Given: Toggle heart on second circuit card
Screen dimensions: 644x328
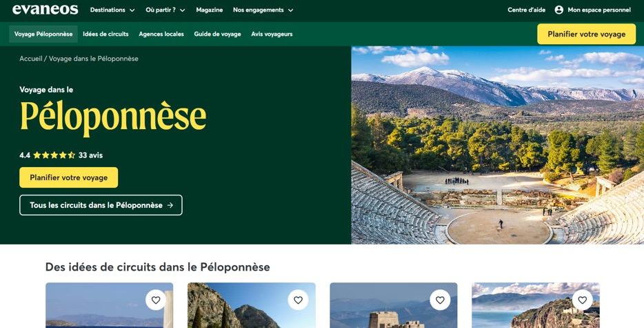Looking at the screenshot, I should [x=298, y=300].
